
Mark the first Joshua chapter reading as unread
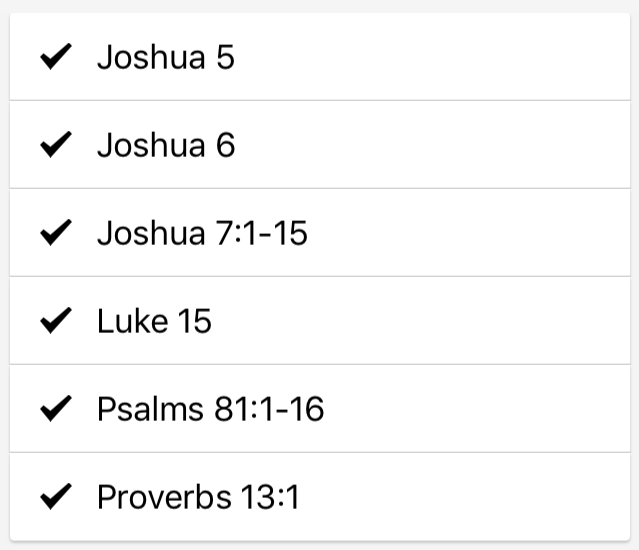[x=56, y=57]
